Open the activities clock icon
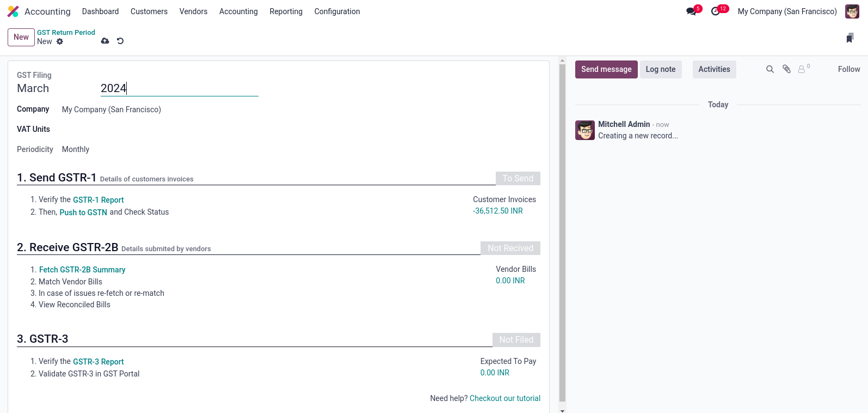The width and height of the screenshot is (868, 413). click(716, 11)
